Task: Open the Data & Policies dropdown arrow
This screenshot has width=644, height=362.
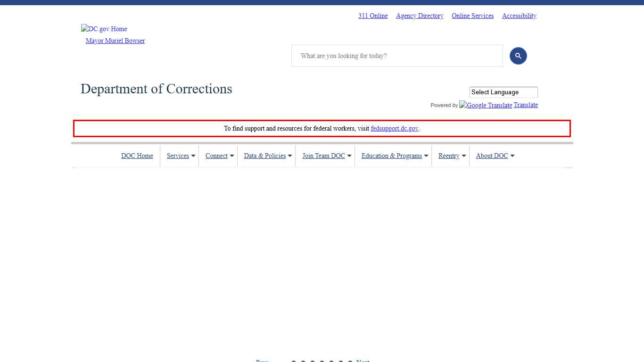Action: (x=290, y=156)
